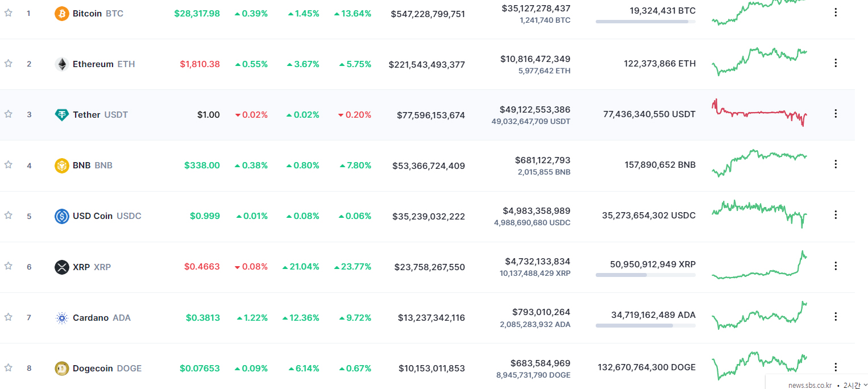Star Ethereum to add to watchlist
This screenshot has height=389, width=868.
tap(9, 63)
